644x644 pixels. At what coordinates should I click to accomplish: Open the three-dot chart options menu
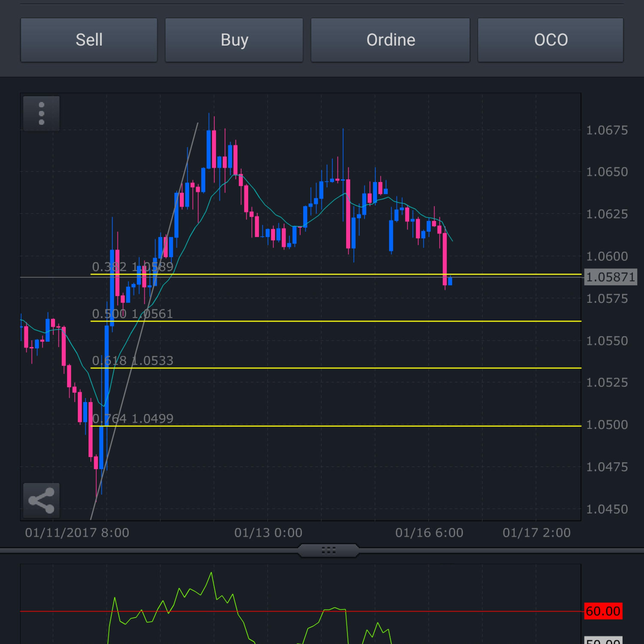[41, 114]
